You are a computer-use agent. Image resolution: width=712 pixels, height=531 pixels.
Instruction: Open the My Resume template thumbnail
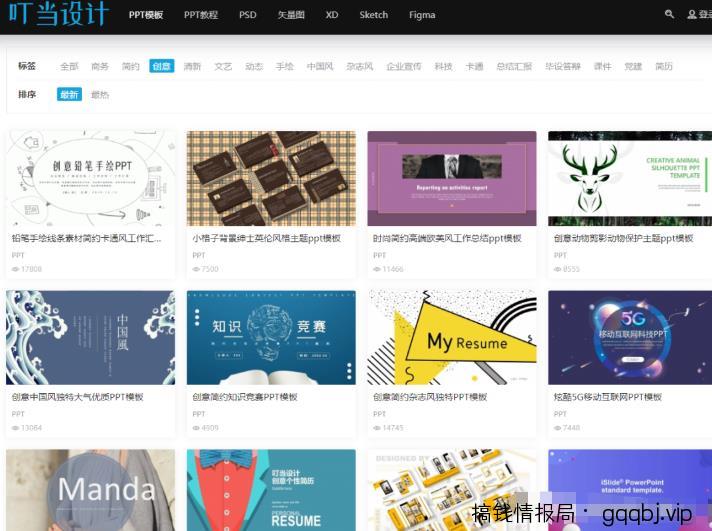[x=451, y=337]
